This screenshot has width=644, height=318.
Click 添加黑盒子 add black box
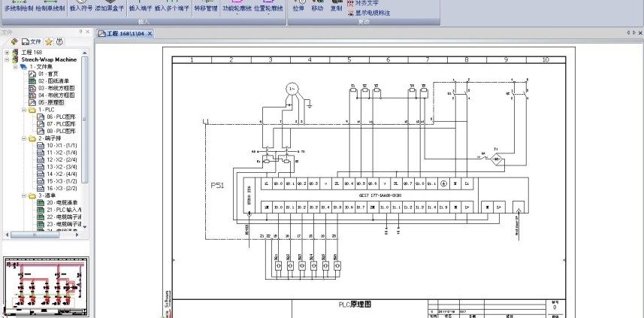(109, 8)
